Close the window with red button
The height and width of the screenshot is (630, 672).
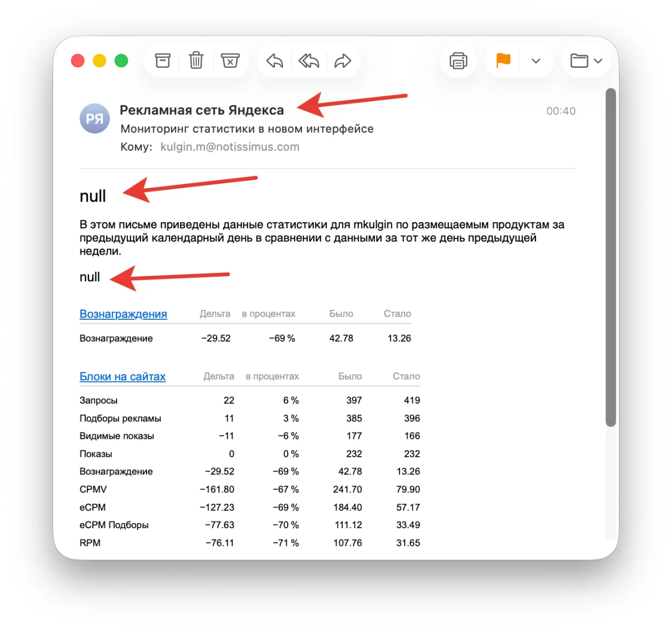tap(78, 61)
